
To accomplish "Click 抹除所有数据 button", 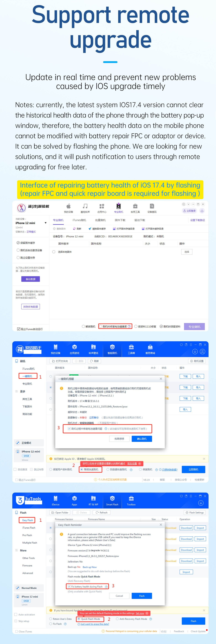I will pos(31,306).
